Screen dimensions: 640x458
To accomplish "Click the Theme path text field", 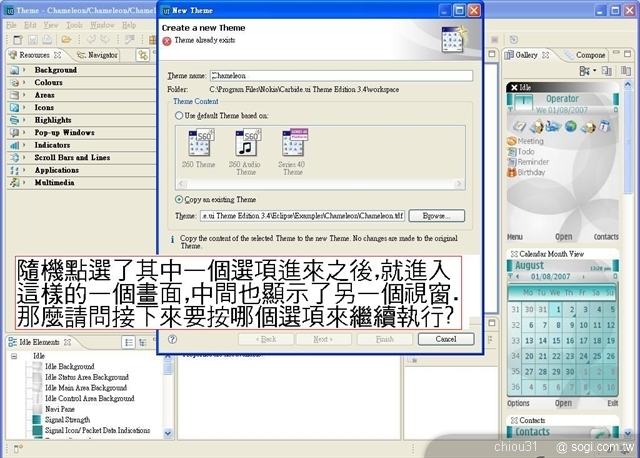I will tap(302, 216).
